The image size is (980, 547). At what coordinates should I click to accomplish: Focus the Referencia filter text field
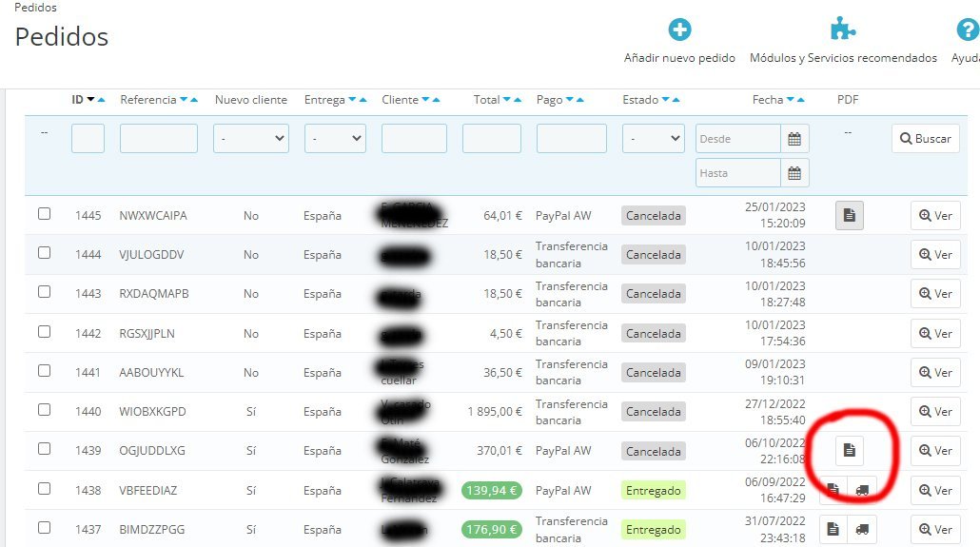click(159, 139)
